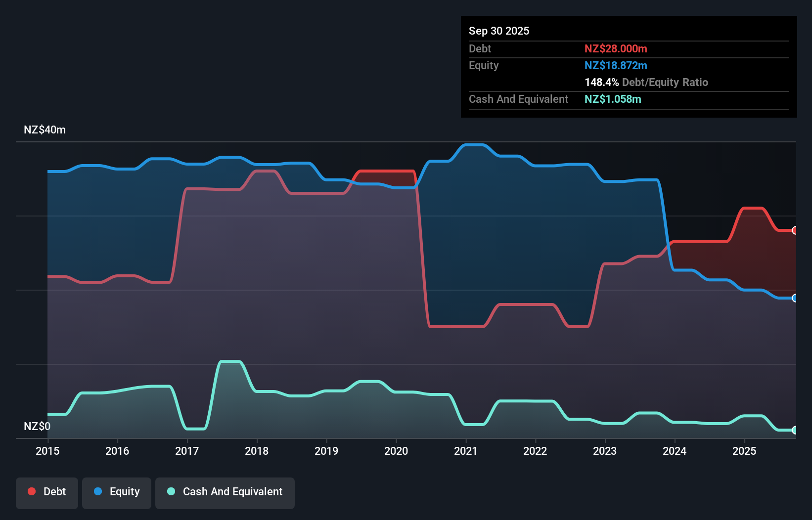This screenshot has height=520, width=812.
Task: Select the blue Equity endpoint marker on the chart
Action: tap(795, 299)
